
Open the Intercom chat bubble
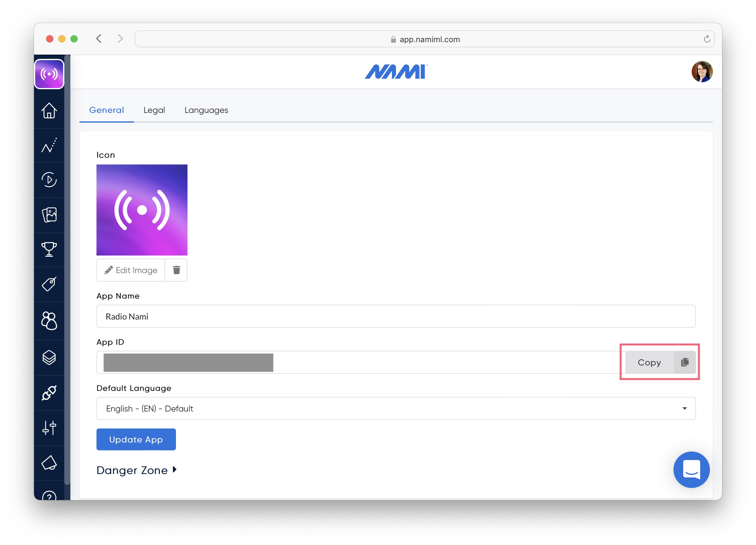coord(691,469)
